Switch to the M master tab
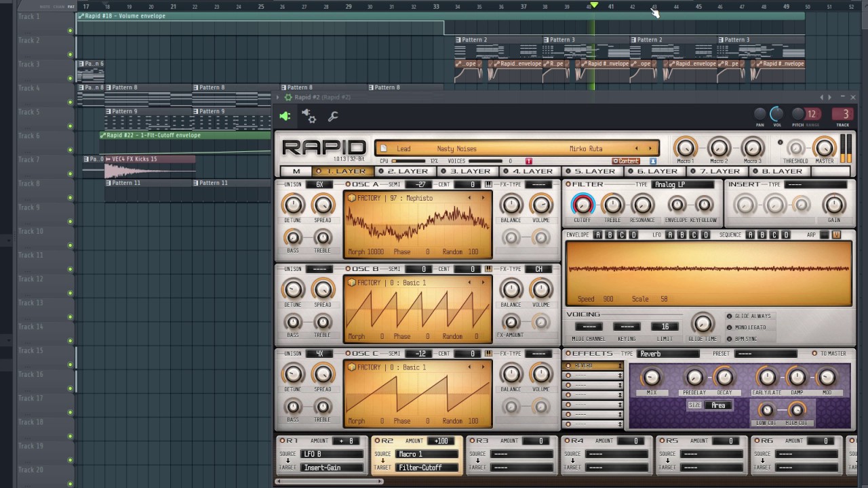This screenshot has width=868, height=488. pyautogui.click(x=296, y=171)
